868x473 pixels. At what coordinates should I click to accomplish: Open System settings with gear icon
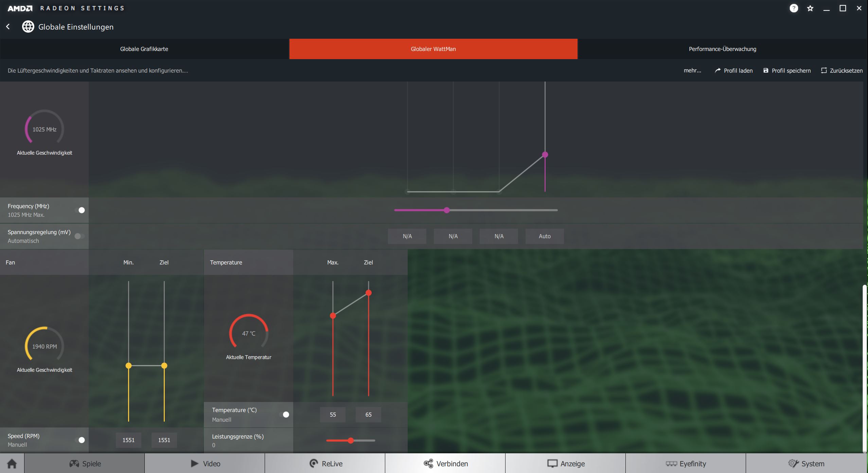pyautogui.click(x=806, y=463)
